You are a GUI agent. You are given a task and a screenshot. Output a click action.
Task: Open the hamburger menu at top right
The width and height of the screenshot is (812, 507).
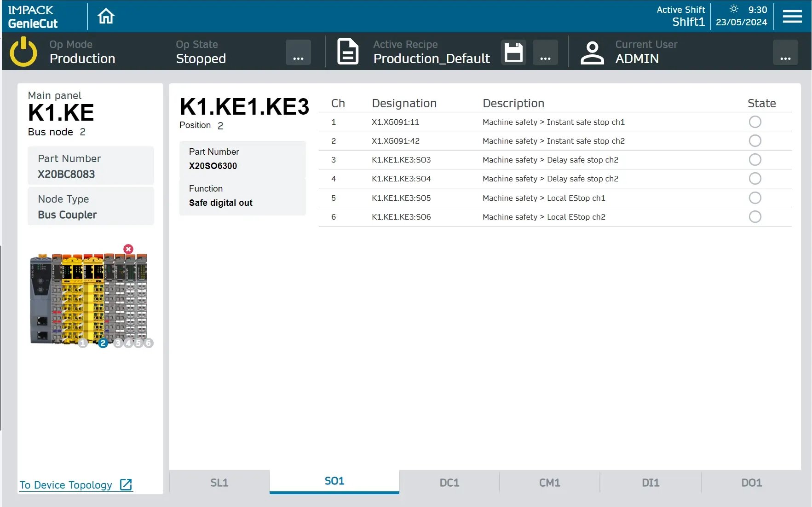pos(792,16)
